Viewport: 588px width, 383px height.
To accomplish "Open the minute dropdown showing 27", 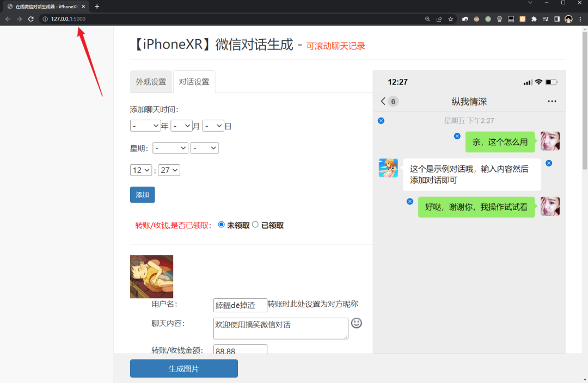I will pos(169,170).
